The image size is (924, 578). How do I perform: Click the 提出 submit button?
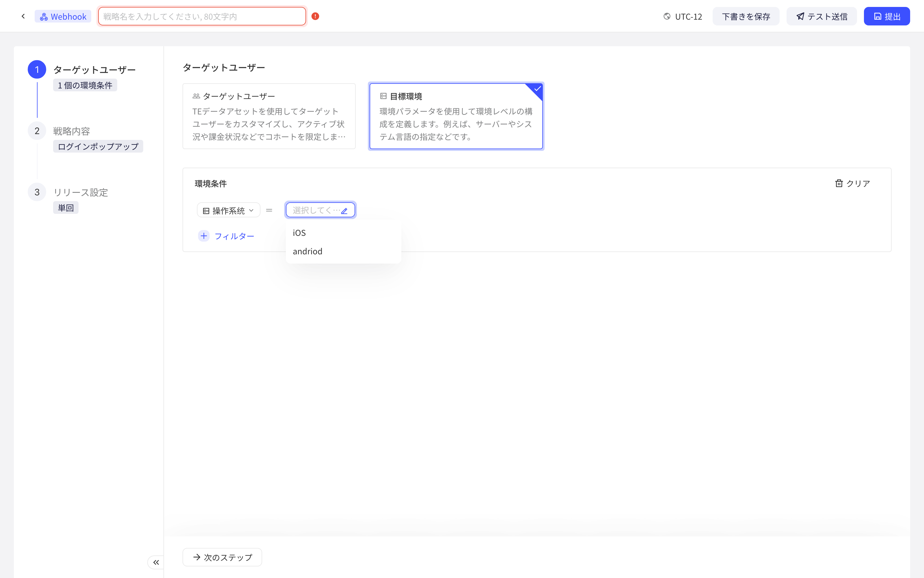(x=886, y=16)
